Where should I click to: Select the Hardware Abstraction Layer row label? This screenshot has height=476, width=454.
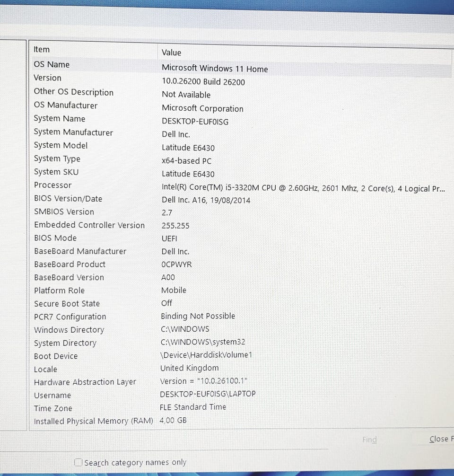[85, 382]
